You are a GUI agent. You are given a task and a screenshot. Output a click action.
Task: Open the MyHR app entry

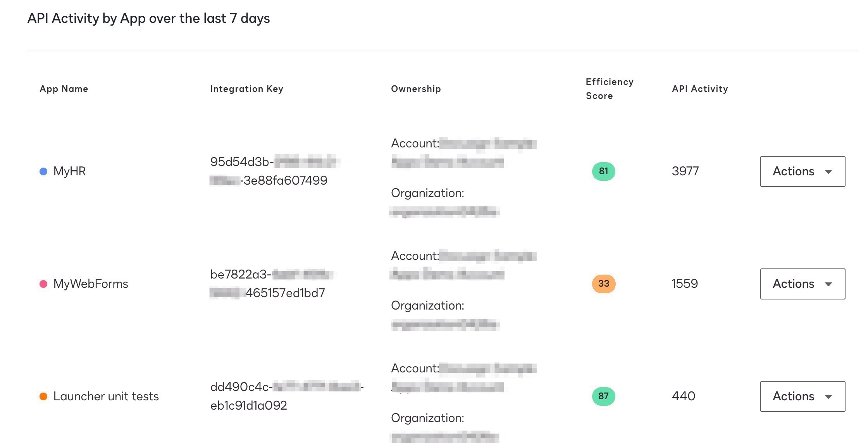70,171
